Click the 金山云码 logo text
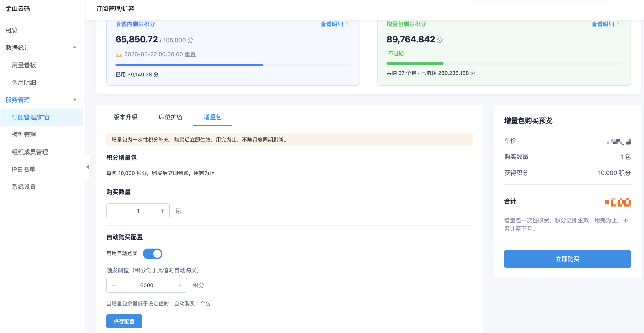This screenshot has width=644, height=333. point(18,9)
